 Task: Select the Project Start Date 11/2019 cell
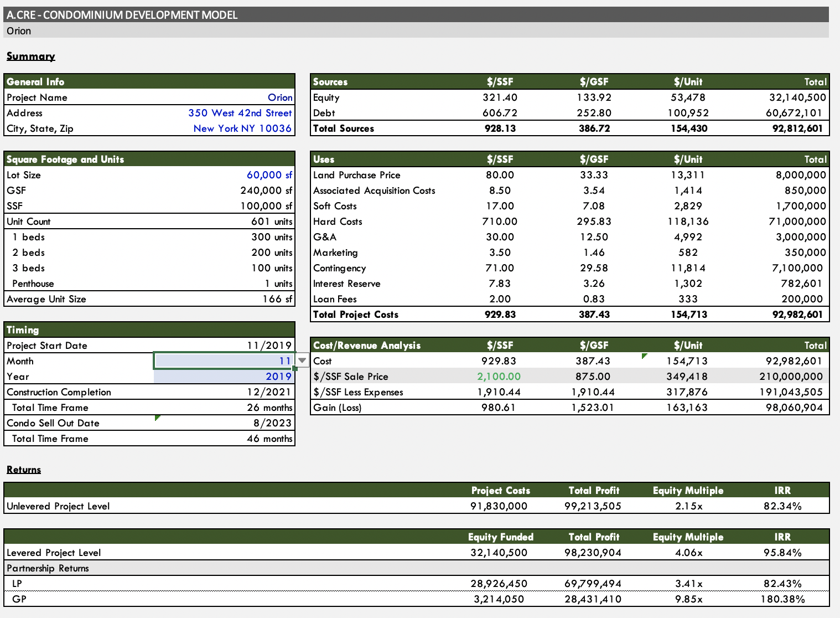(269, 346)
